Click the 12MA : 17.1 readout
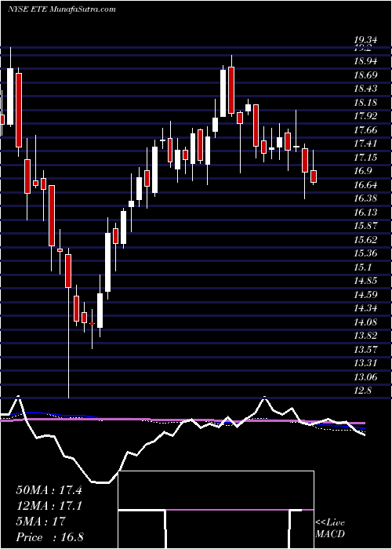 (49, 506)
